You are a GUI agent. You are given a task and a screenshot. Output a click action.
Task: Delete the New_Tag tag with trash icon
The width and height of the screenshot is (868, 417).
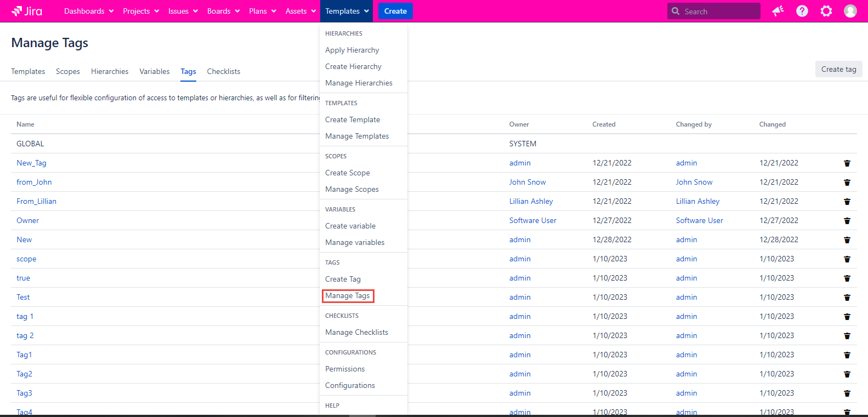tap(847, 163)
